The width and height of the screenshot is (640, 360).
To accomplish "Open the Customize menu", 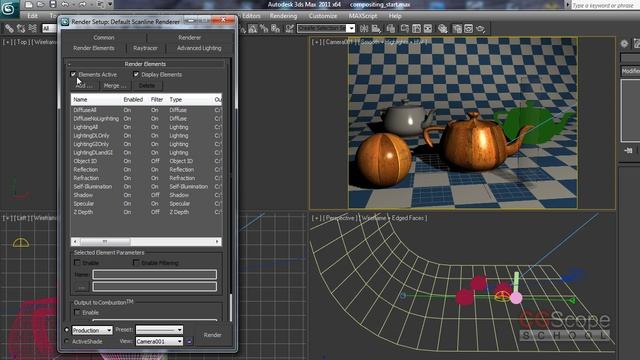I will 323,16.
